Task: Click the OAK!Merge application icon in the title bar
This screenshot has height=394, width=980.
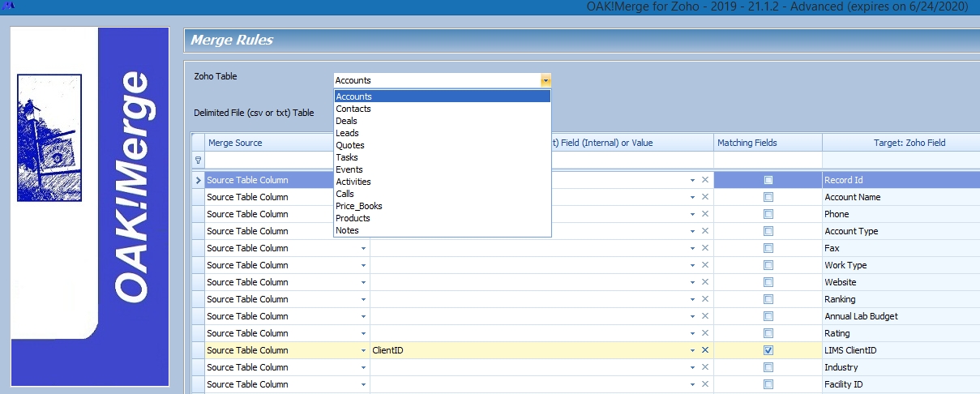Action: 11,6
